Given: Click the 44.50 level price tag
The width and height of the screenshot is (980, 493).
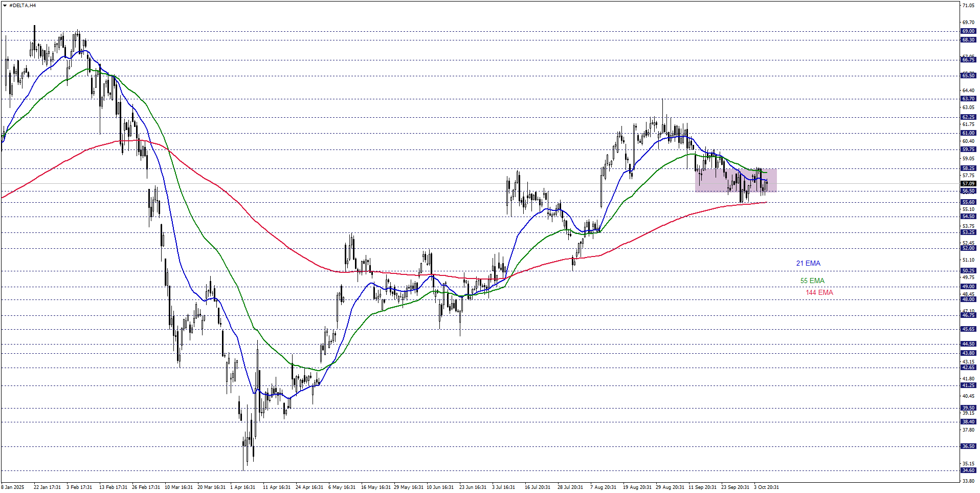Looking at the screenshot, I should 968,344.
